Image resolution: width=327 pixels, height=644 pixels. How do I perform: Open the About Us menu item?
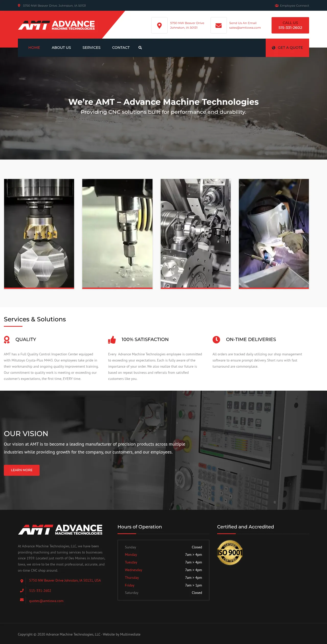coord(61,48)
